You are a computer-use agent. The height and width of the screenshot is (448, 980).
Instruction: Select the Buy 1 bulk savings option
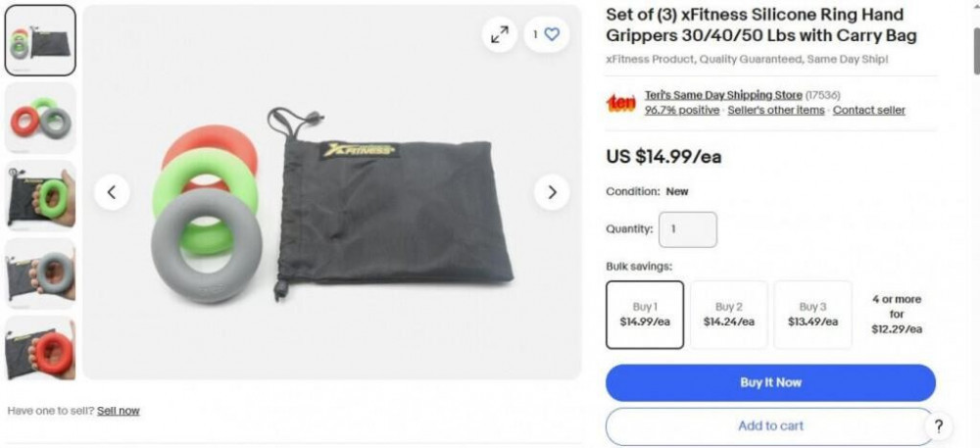pyautogui.click(x=645, y=315)
